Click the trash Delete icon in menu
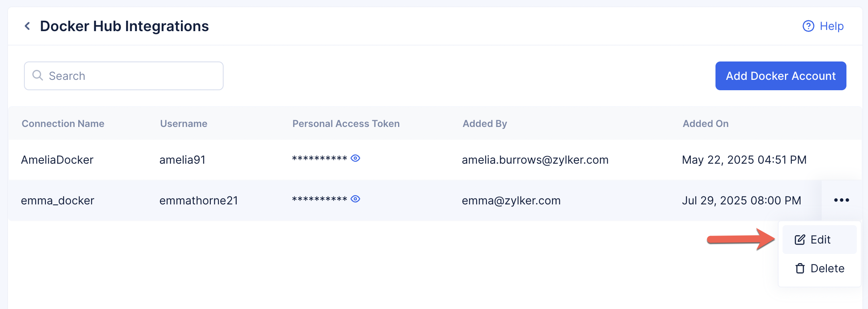This screenshot has height=309, width=868. (800, 268)
